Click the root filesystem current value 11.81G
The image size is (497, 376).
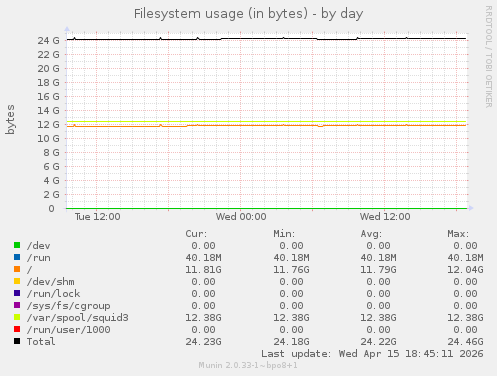click(x=203, y=270)
